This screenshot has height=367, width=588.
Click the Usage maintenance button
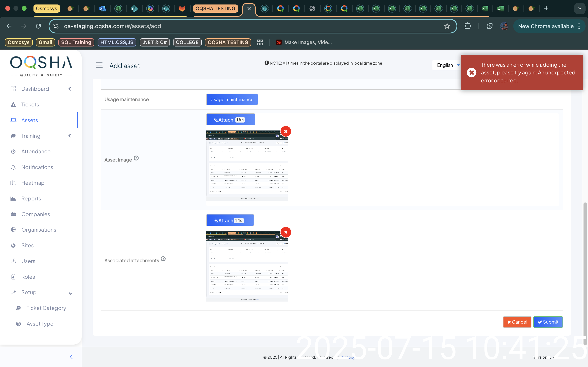tap(232, 99)
